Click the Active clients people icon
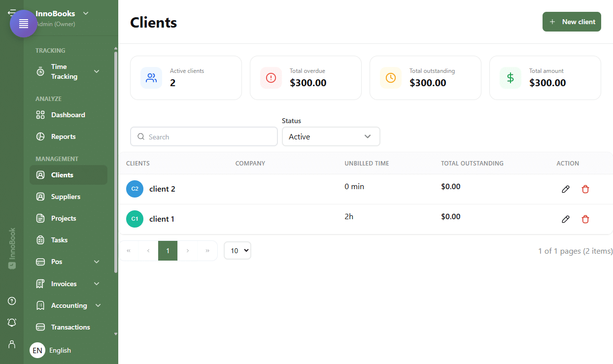Viewport: 613px width, 364px height. tap(151, 78)
